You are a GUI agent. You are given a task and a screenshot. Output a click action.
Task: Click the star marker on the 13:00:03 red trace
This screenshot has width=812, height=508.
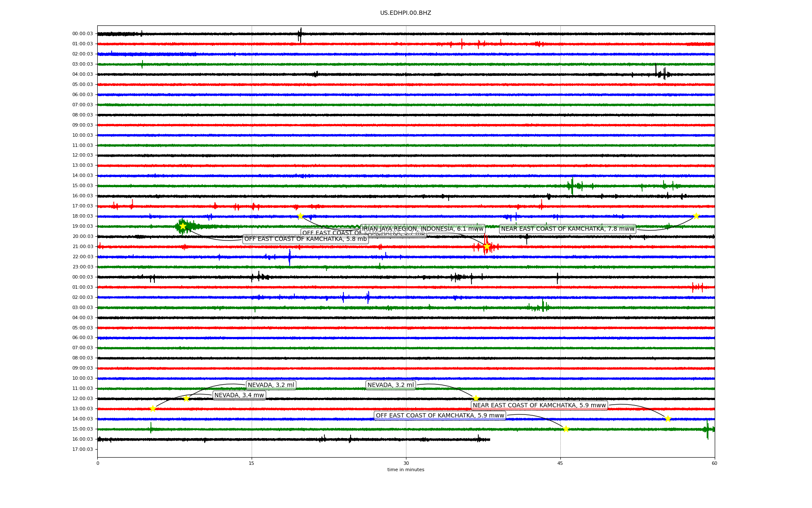(153, 409)
